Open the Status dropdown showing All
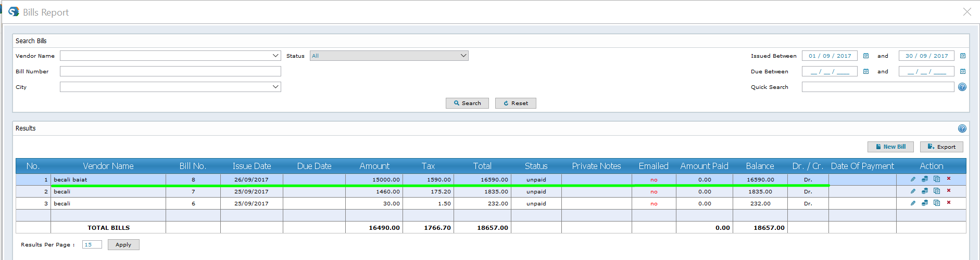This screenshot has width=980, height=260. (x=463, y=56)
